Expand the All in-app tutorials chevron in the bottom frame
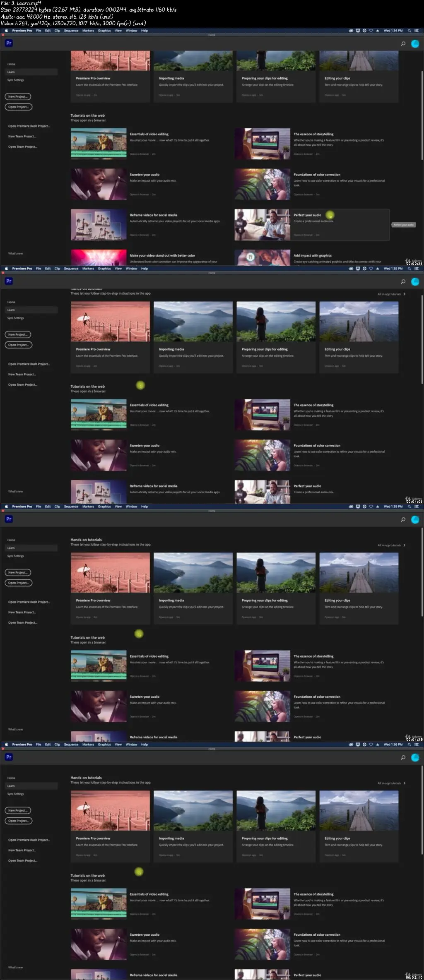The image size is (424, 980). 405,783
